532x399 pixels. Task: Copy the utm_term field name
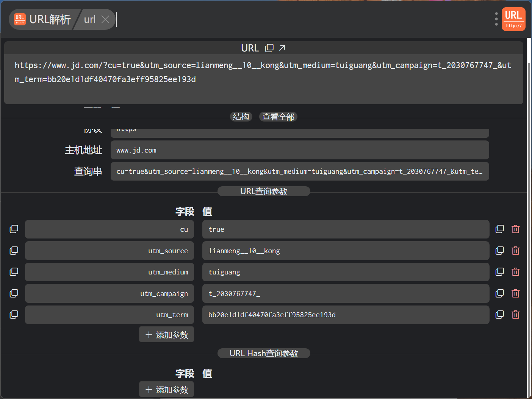(x=14, y=315)
